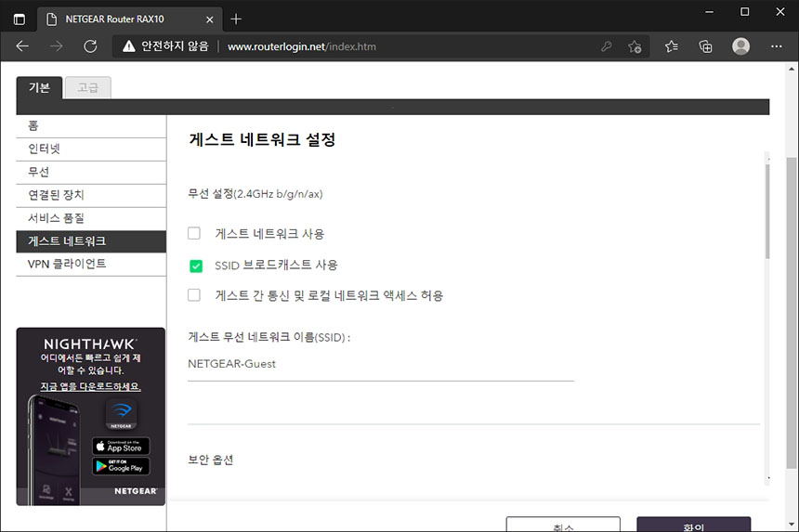
Task: Open 서비스 품질 in the sidebar
Action: (91, 218)
